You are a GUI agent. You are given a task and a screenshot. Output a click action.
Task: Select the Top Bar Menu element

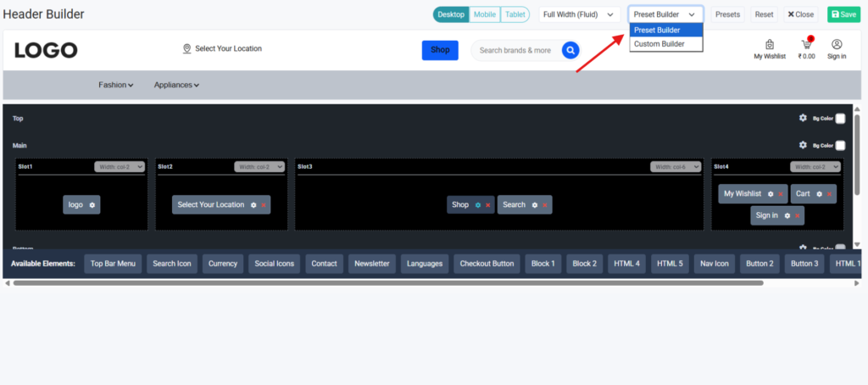pyautogui.click(x=113, y=264)
